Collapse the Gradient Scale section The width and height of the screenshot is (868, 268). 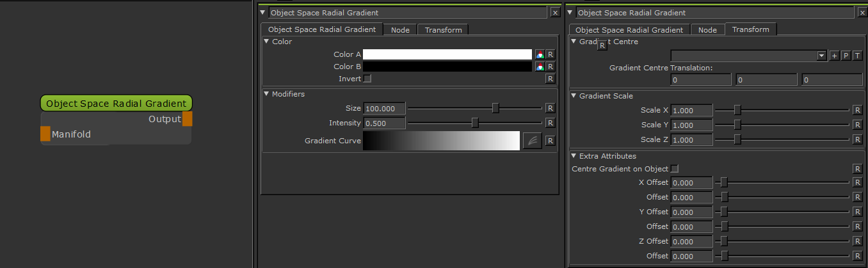pyautogui.click(x=574, y=96)
